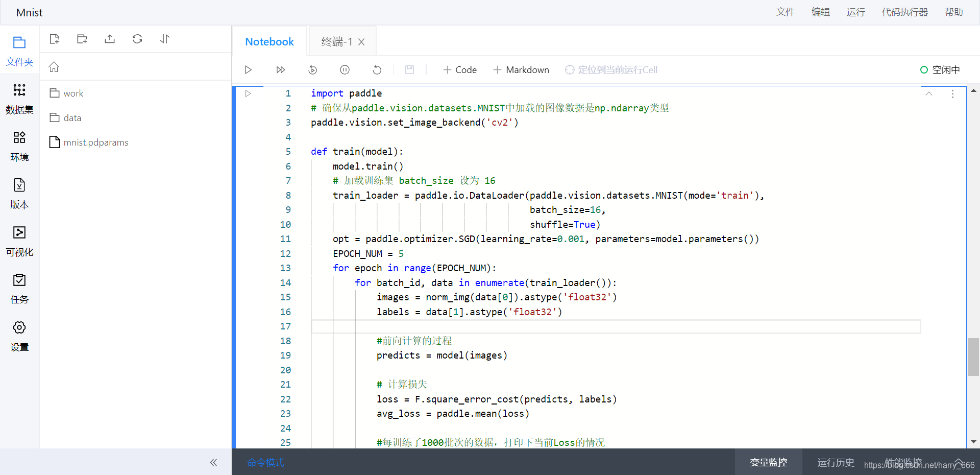Expand the bottom panel with chevron
This screenshot has width=980, height=475.
[959, 462]
